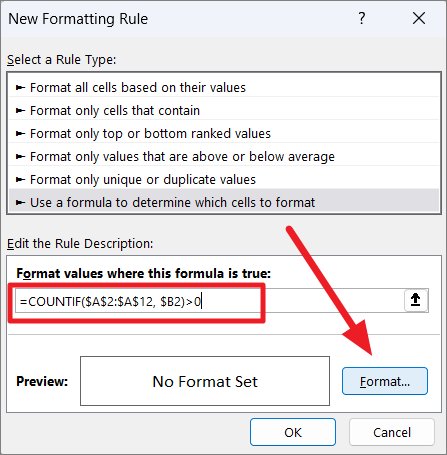The height and width of the screenshot is (455, 447).
Task: Choose Format only top or bottom ranked values
Action: pyautogui.click(x=224, y=134)
